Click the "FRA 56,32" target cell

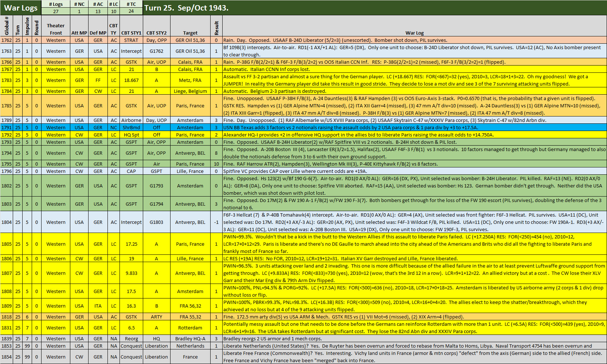pos(190,306)
